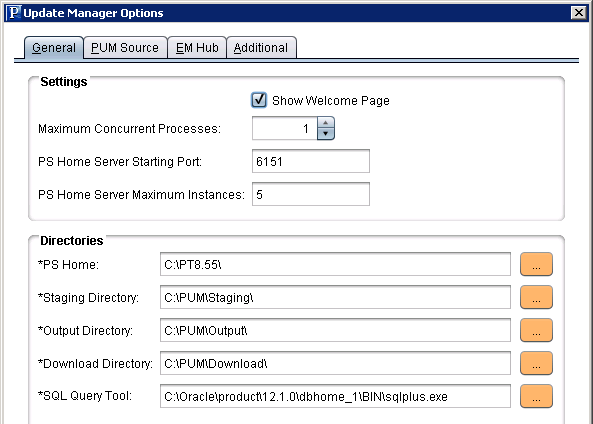Toggle the Show Welcome Page checkbox
The height and width of the screenshot is (424, 593).
click(259, 100)
